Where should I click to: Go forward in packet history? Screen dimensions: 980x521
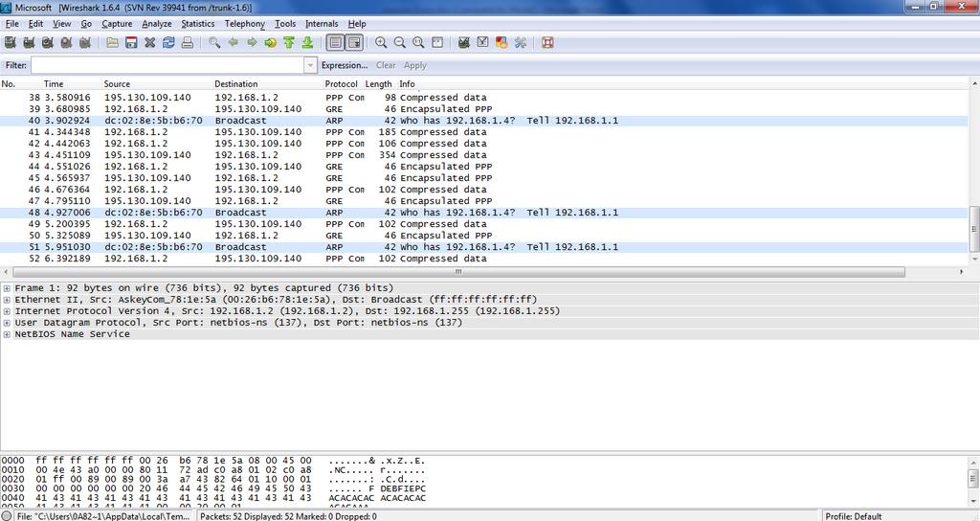coord(252,42)
